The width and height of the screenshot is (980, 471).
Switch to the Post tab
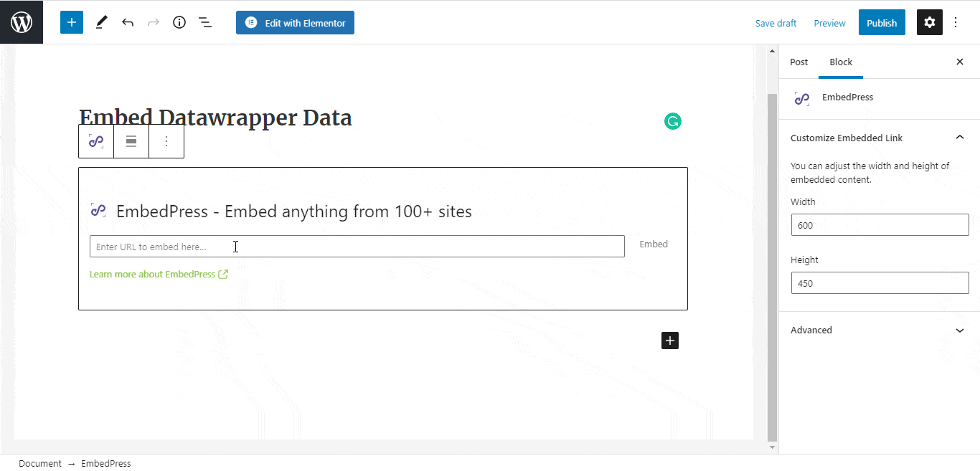[x=798, y=62]
